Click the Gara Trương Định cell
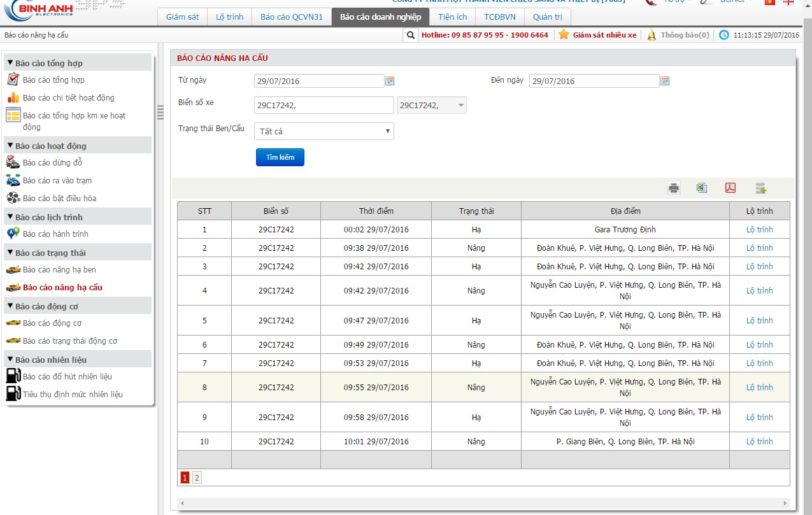Screen dimensions: 812x515 [x=625, y=229]
